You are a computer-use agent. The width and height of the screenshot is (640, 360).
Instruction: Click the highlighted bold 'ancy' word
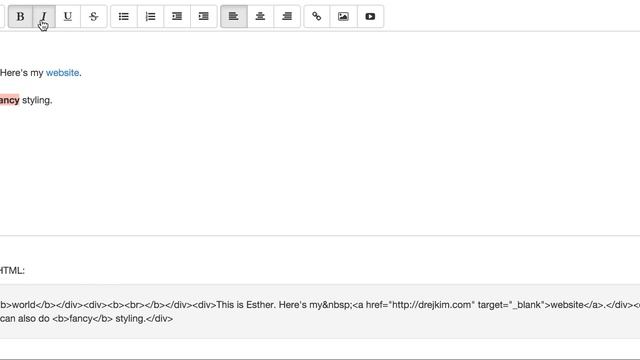[x=9, y=100]
